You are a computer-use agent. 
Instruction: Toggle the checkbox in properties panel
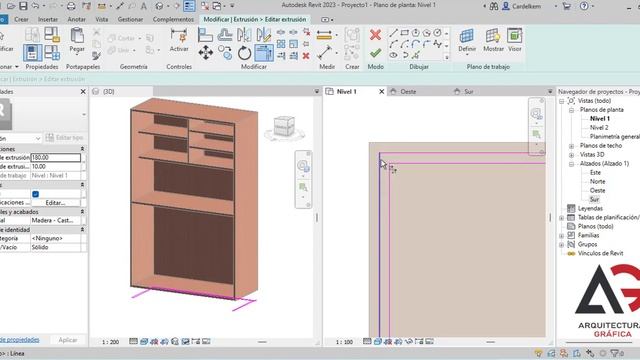pos(36,194)
